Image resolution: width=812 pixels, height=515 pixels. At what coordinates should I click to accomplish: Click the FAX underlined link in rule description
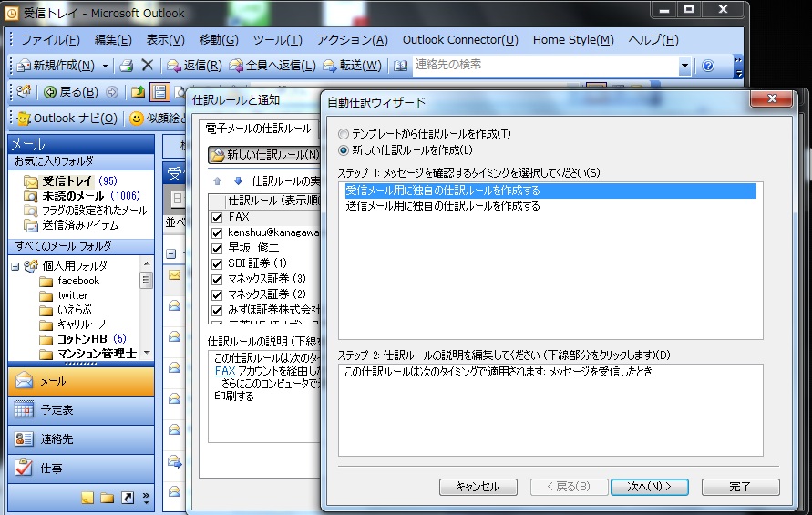[225, 371]
